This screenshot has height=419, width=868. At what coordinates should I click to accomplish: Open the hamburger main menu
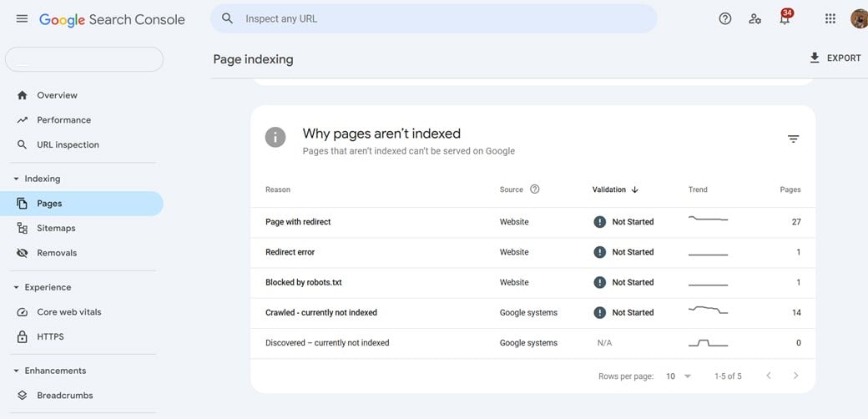(23, 19)
